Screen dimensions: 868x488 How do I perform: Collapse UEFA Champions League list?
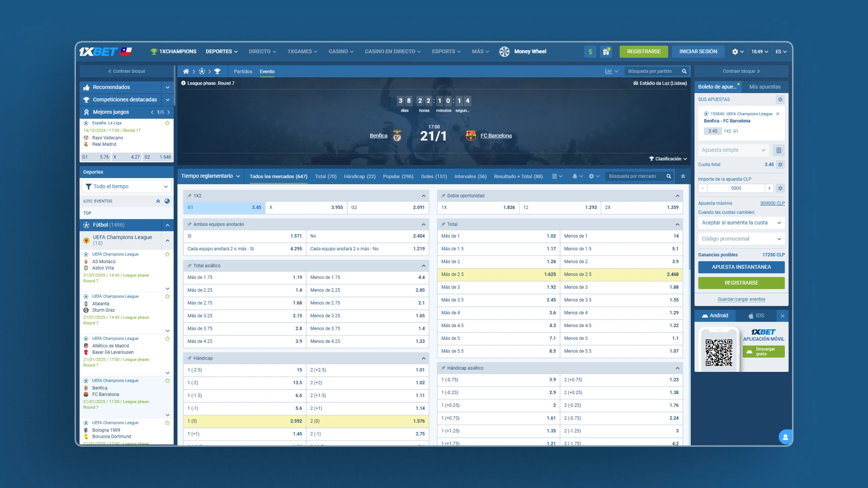[167, 240]
